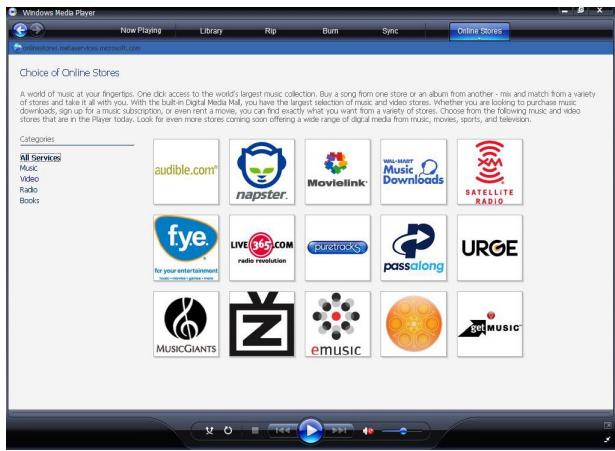Click the forward navigation arrow
Image resolution: width=615 pixels, height=451 pixels.
[37, 29]
